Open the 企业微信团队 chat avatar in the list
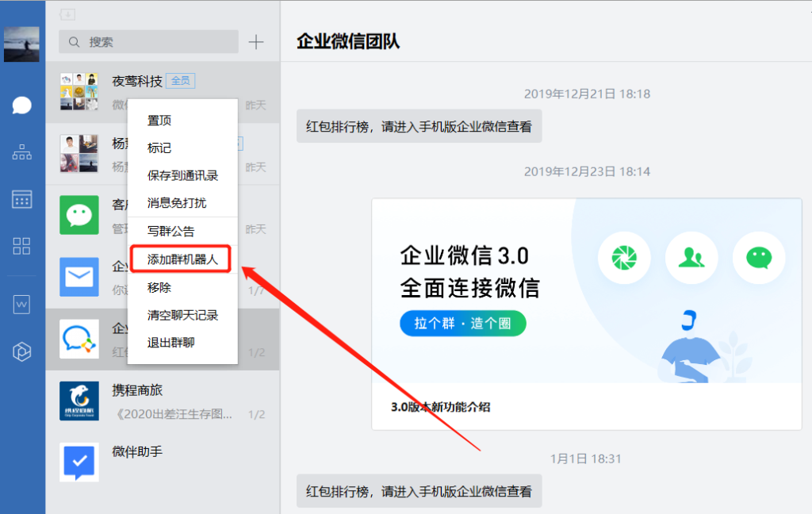 click(79, 339)
